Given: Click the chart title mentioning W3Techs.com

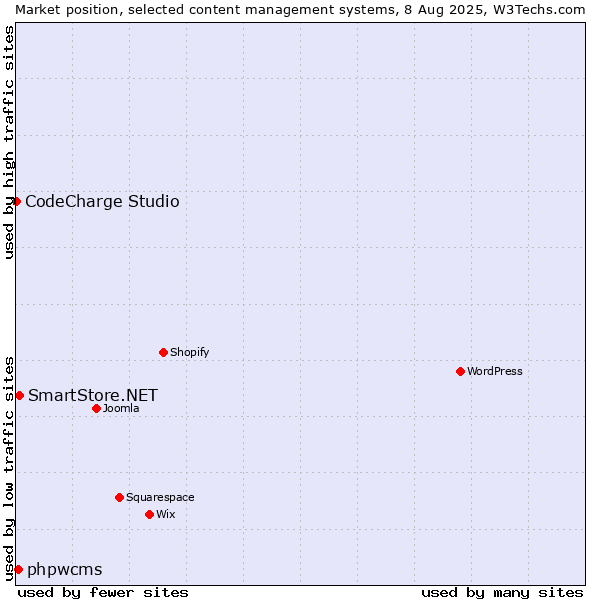Looking at the screenshot, I should coord(300,10).
